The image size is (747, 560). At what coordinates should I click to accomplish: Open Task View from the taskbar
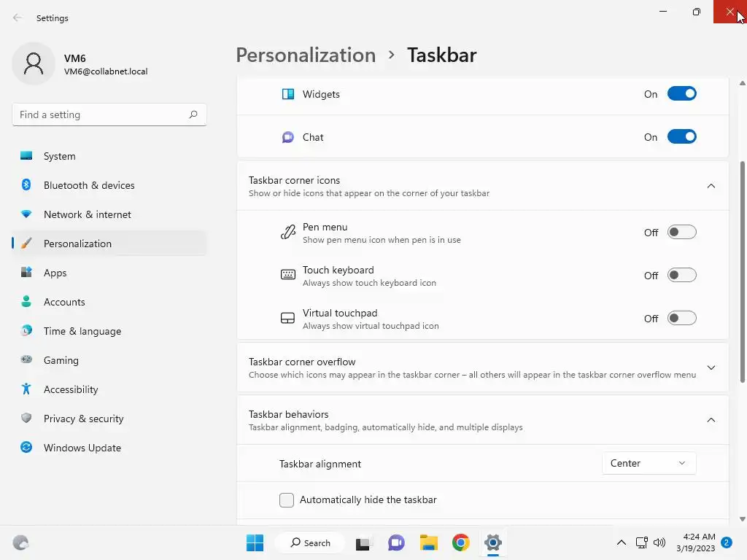point(363,542)
